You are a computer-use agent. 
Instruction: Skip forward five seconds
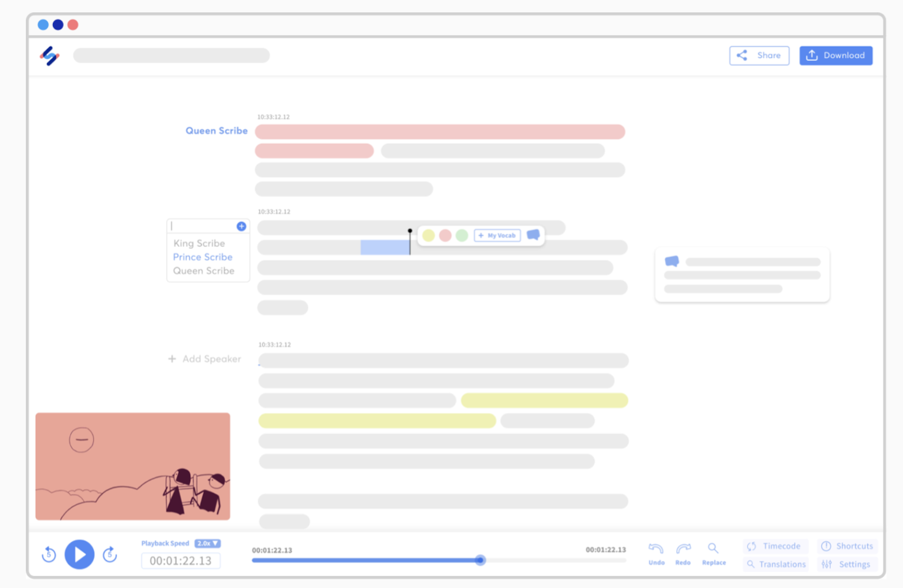109,555
